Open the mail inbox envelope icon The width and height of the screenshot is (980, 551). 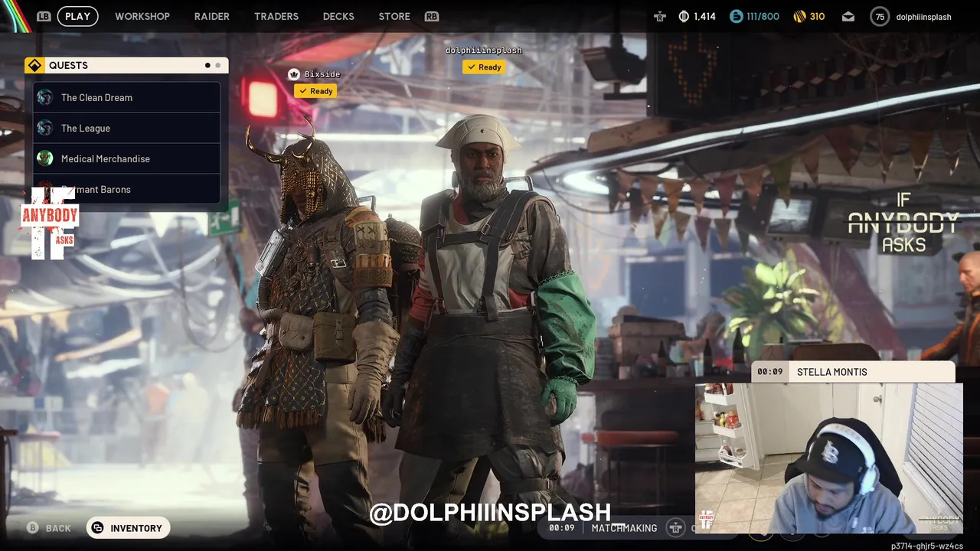coord(848,16)
